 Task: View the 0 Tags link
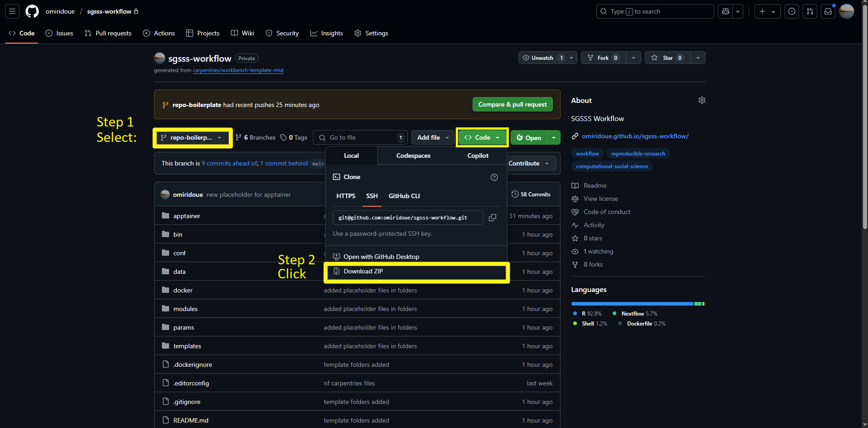tap(294, 137)
